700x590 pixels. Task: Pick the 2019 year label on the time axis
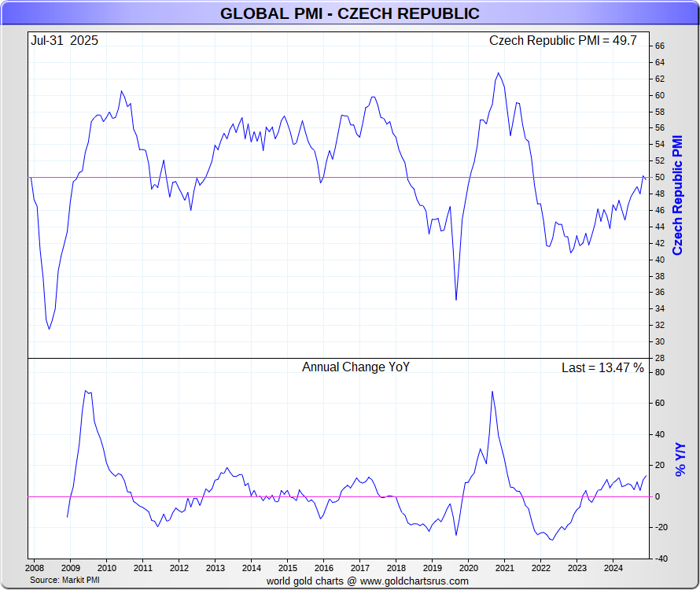pos(432,568)
